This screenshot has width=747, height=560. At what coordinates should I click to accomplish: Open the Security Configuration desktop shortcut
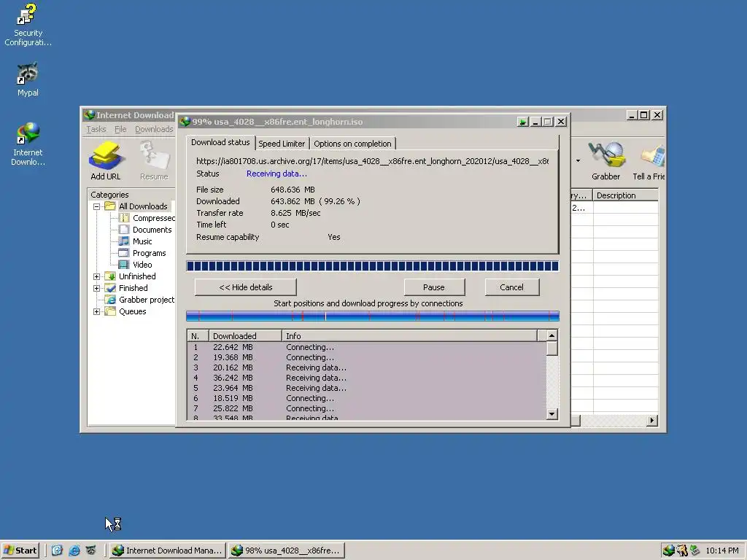click(28, 25)
